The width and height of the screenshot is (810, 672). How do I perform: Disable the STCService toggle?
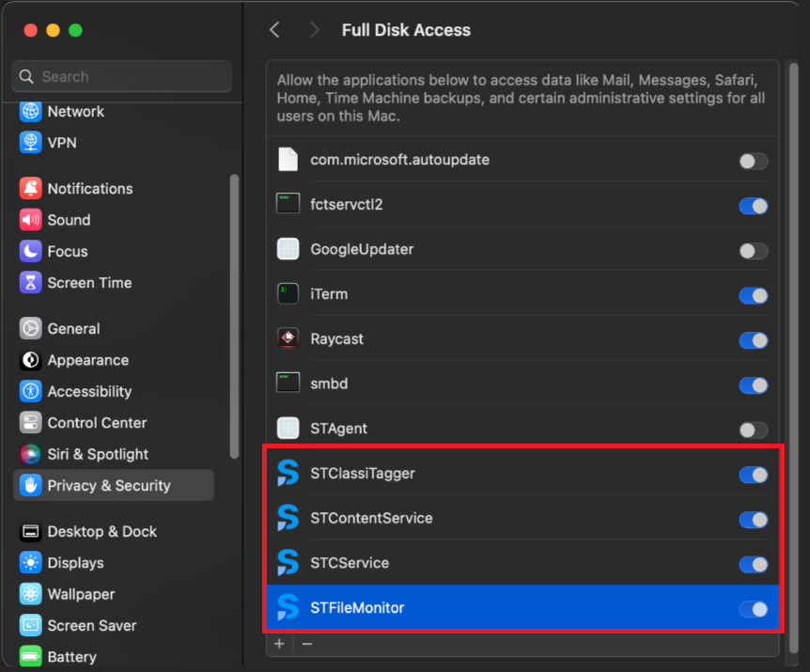[x=754, y=565]
